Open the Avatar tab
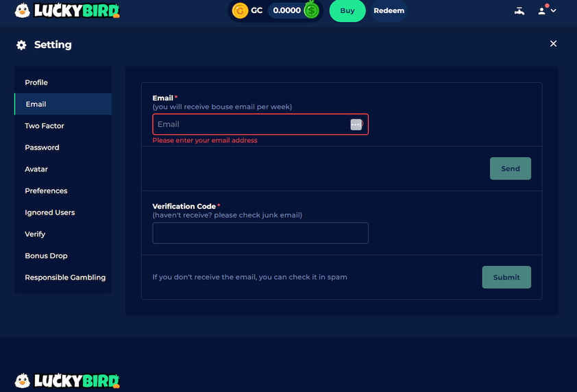The width and height of the screenshot is (577, 392). (63, 169)
